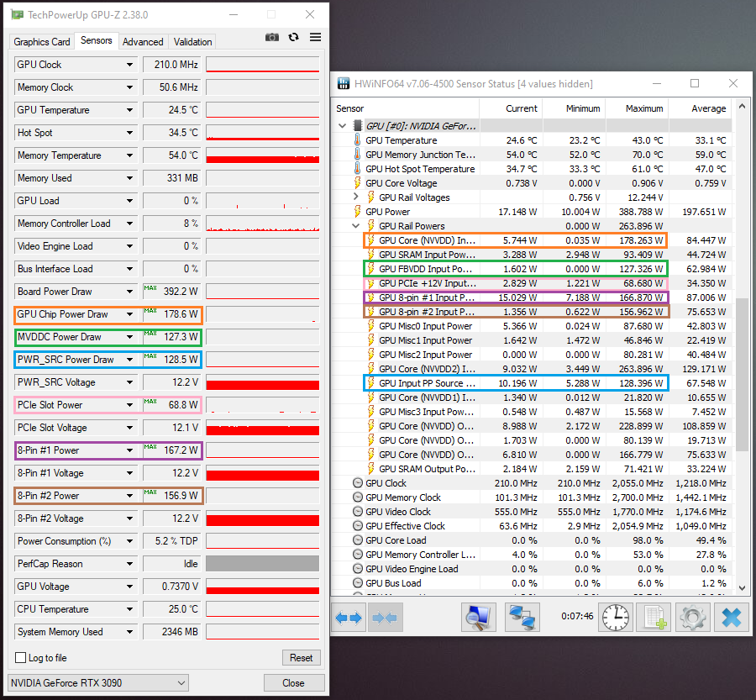Viewport: 756px width, 700px height.
Task: Click the grey collapse-columns arrows in HWiNFO
Action: click(x=384, y=618)
